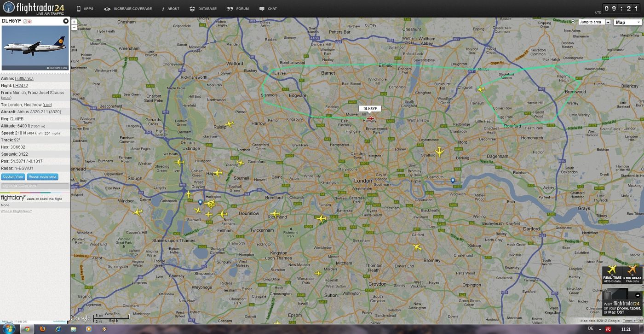Collapse map controls with double chevron
Screen dimensions: 644x334
(x=573, y=22)
